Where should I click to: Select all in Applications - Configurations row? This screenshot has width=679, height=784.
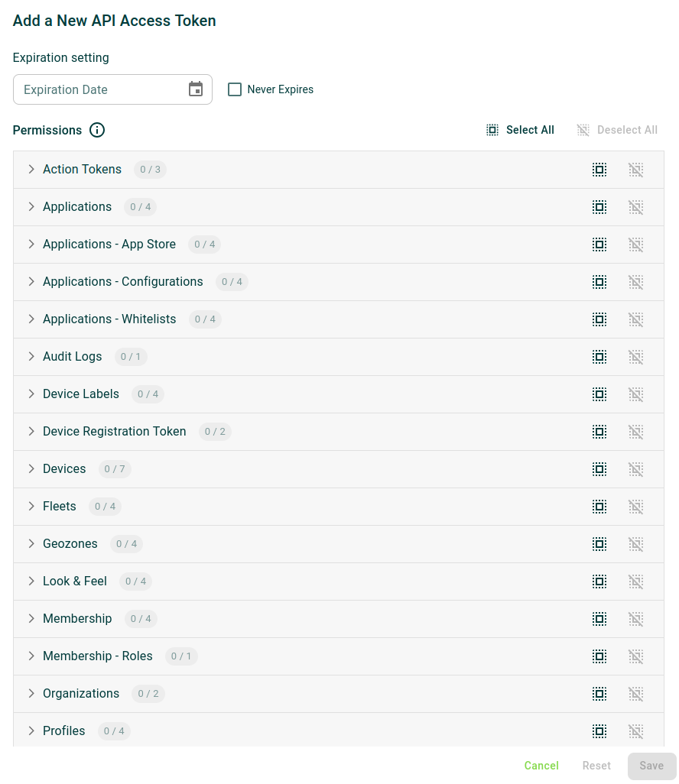(599, 282)
